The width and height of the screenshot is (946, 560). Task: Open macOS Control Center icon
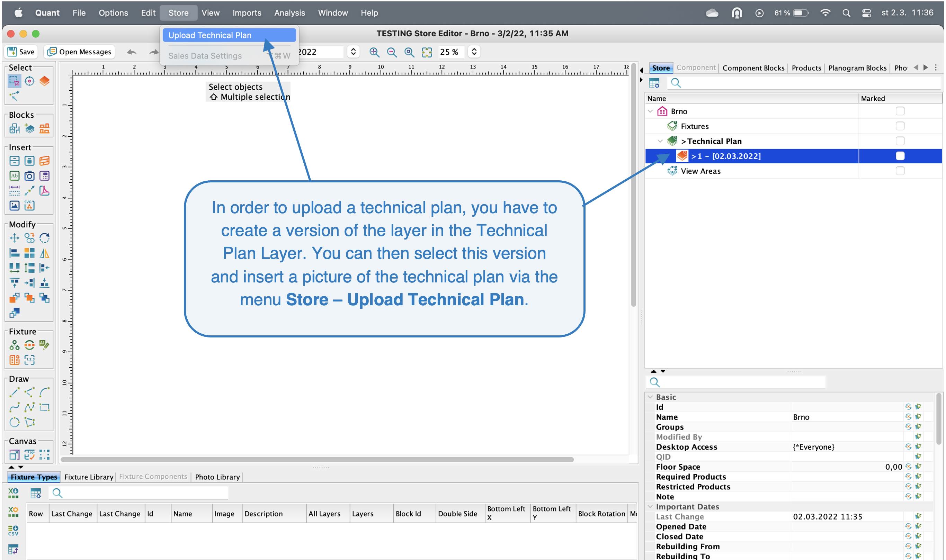click(x=867, y=13)
